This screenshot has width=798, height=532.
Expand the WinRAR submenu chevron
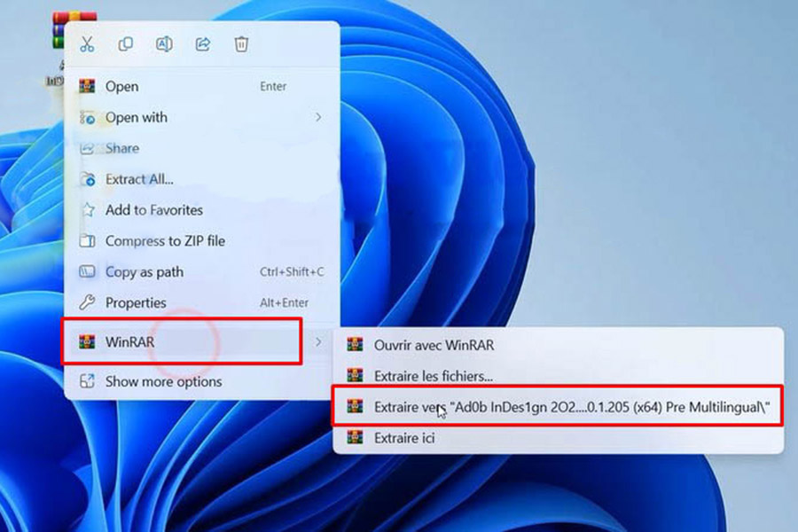pos(318,341)
